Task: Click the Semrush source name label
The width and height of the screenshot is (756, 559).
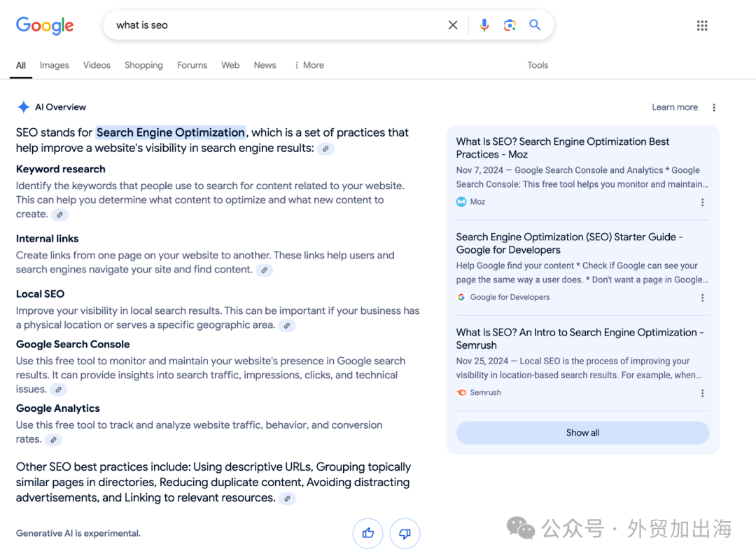Action: click(x=486, y=392)
